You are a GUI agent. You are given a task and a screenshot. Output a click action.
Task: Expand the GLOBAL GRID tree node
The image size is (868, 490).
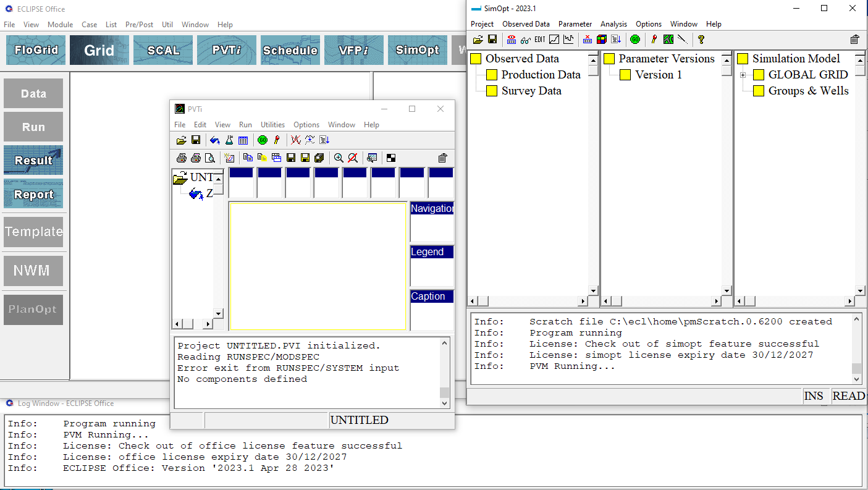point(743,75)
